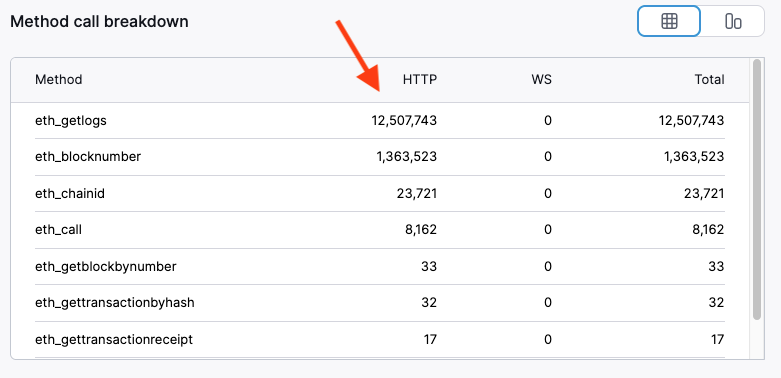This screenshot has height=378, width=781.
Task: Click the Method call breakdown heading
Action: 100,22
